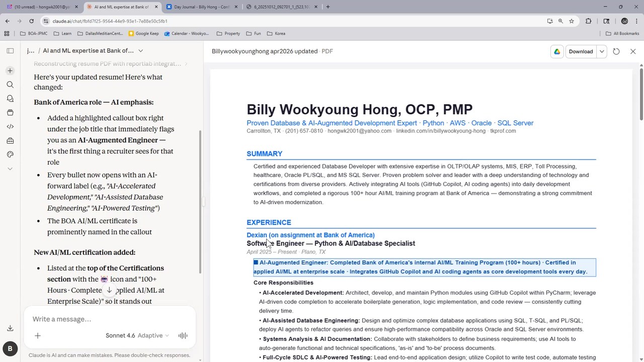
Task: Click 'Dexian (on assignment at Bank of America)' heading
Action: (x=310, y=235)
